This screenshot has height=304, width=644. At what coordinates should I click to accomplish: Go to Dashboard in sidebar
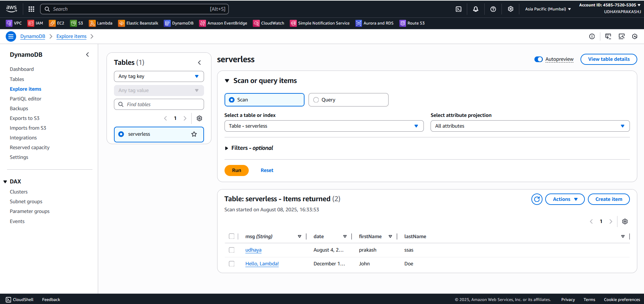point(22,69)
